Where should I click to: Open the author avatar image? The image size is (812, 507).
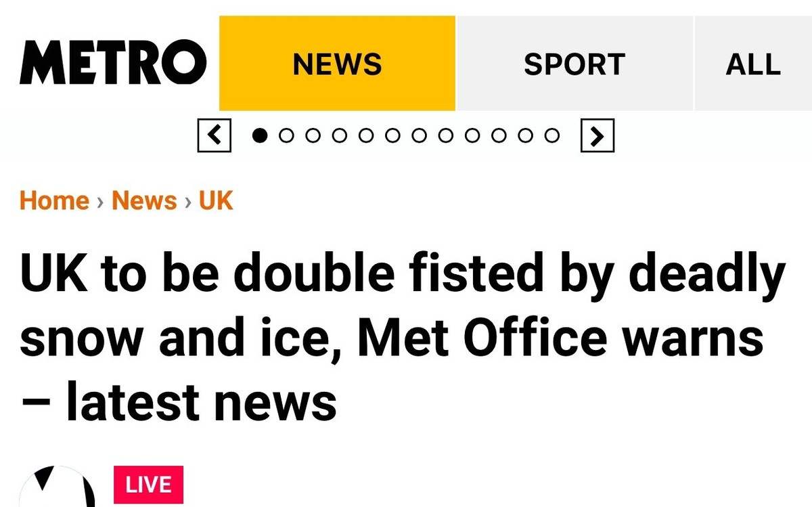tap(55, 486)
